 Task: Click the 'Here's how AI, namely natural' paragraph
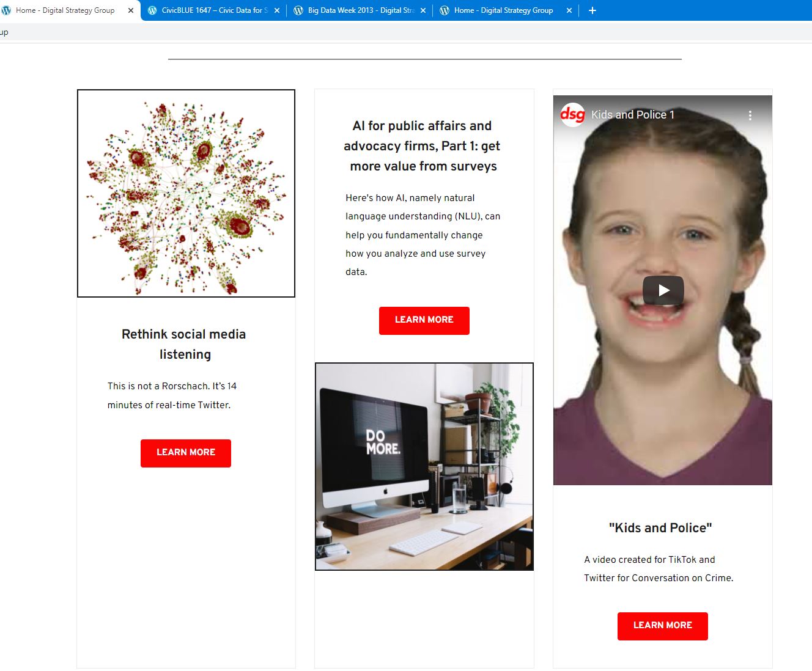pos(423,235)
